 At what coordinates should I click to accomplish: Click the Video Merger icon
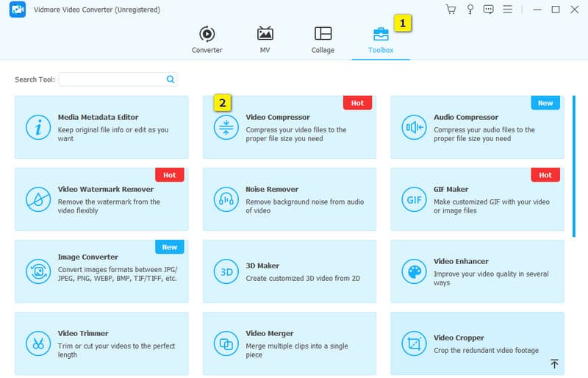pyautogui.click(x=225, y=343)
